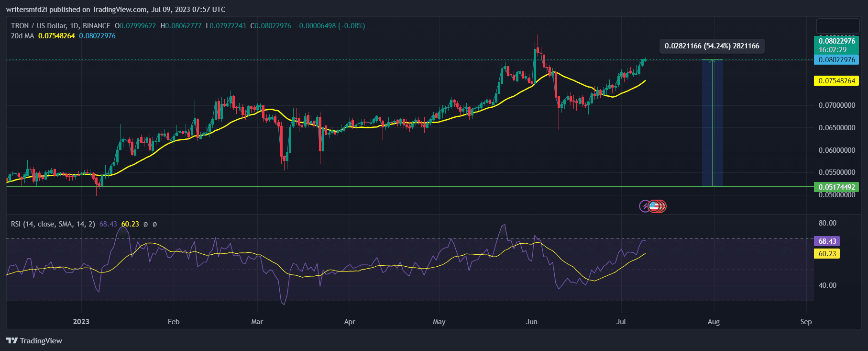Click the TradingView logo in bottom-left corner
The width and height of the screenshot is (868, 351).
(34, 340)
